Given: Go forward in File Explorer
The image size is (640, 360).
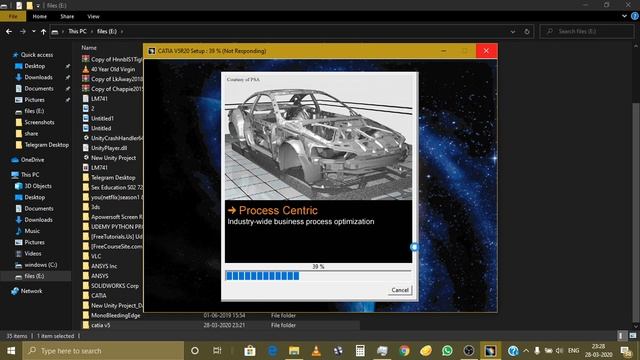Looking at the screenshot, I should (x=23, y=31).
